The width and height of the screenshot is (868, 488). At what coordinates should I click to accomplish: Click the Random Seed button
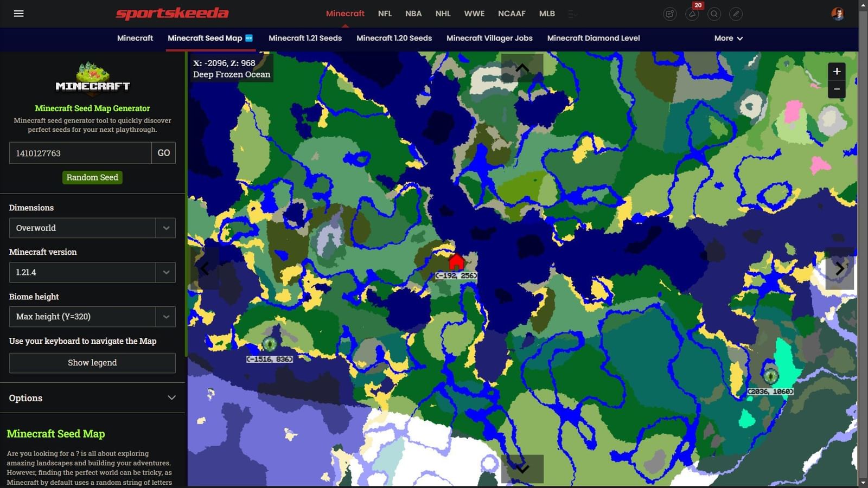(x=92, y=177)
